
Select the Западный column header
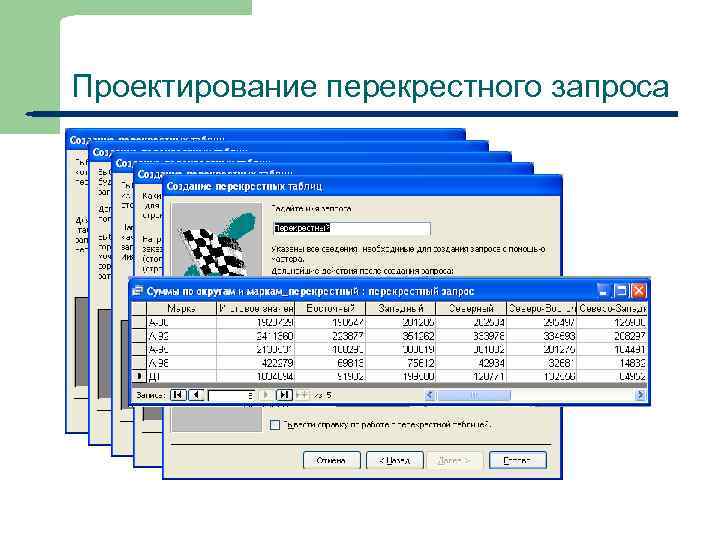(x=401, y=308)
